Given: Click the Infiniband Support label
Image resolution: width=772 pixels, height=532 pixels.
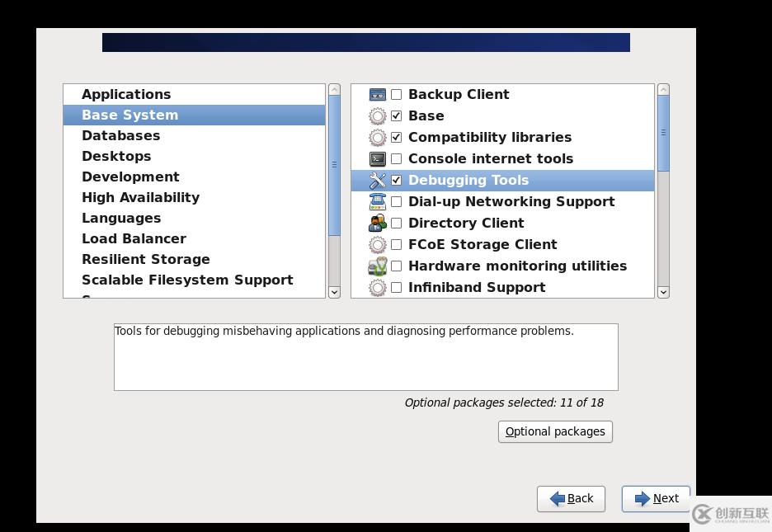Looking at the screenshot, I should pos(477,287).
